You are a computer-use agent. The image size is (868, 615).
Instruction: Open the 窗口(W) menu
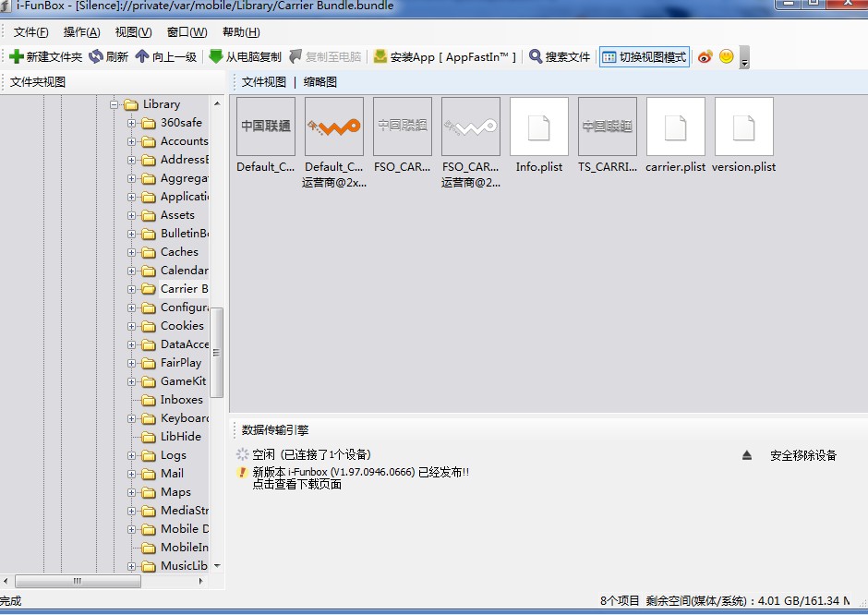click(187, 32)
